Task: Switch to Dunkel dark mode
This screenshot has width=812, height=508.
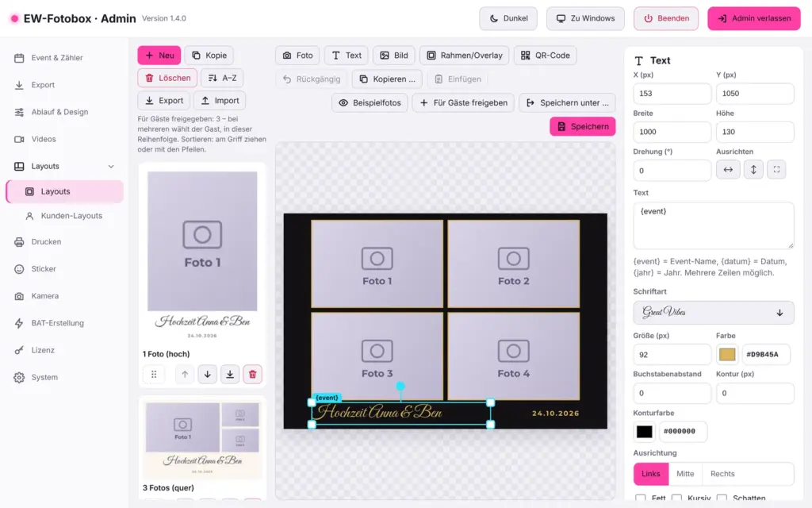Action: [508, 18]
